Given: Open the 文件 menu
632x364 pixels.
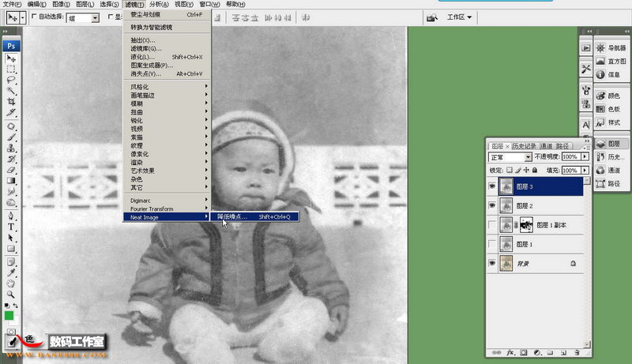Looking at the screenshot, I should coord(12,4).
